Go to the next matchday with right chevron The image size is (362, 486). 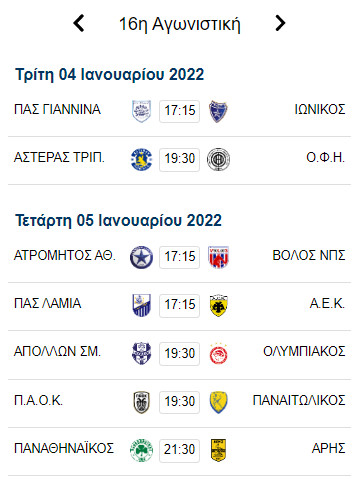click(x=280, y=23)
